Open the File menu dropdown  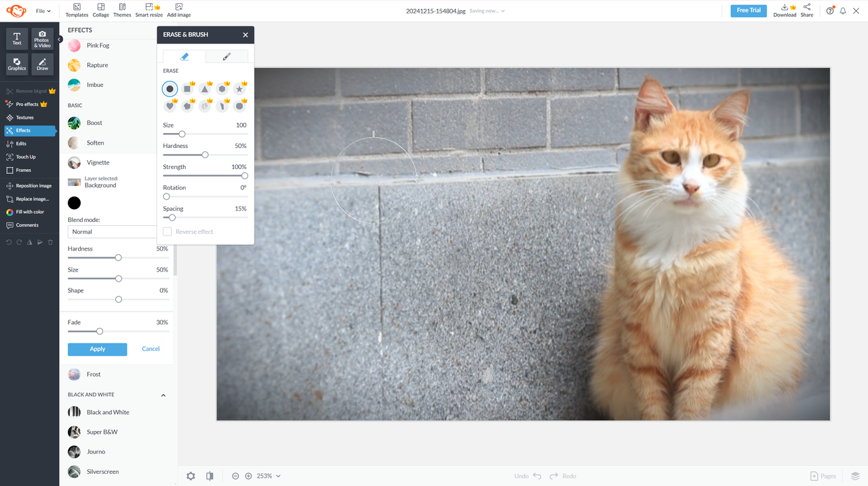43,11
